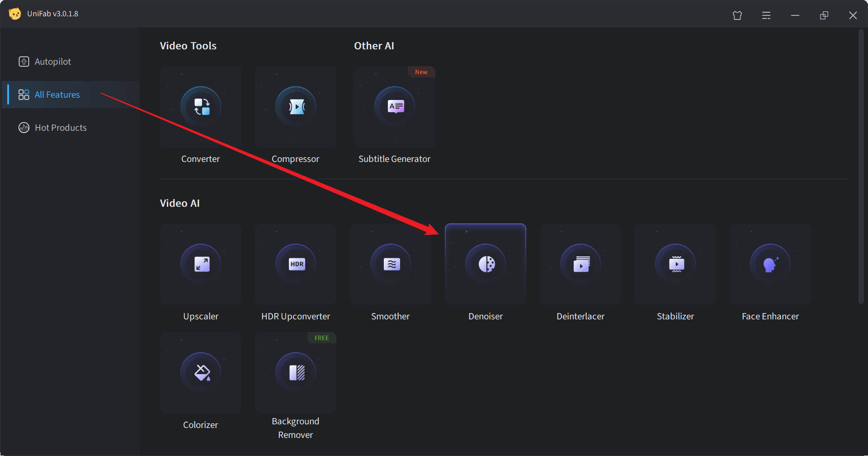Click the Video AI heading
This screenshot has width=868, height=456.
pyautogui.click(x=179, y=203)
